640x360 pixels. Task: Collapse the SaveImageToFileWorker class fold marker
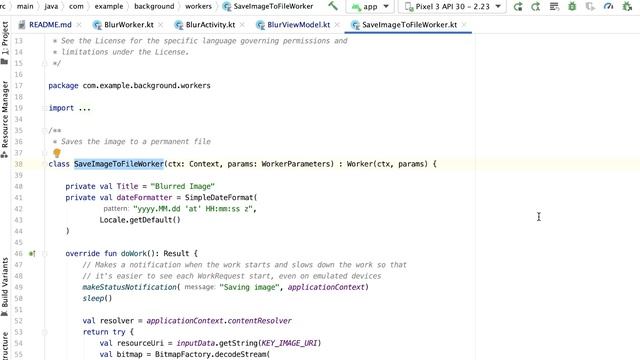(x=44, y=164)
